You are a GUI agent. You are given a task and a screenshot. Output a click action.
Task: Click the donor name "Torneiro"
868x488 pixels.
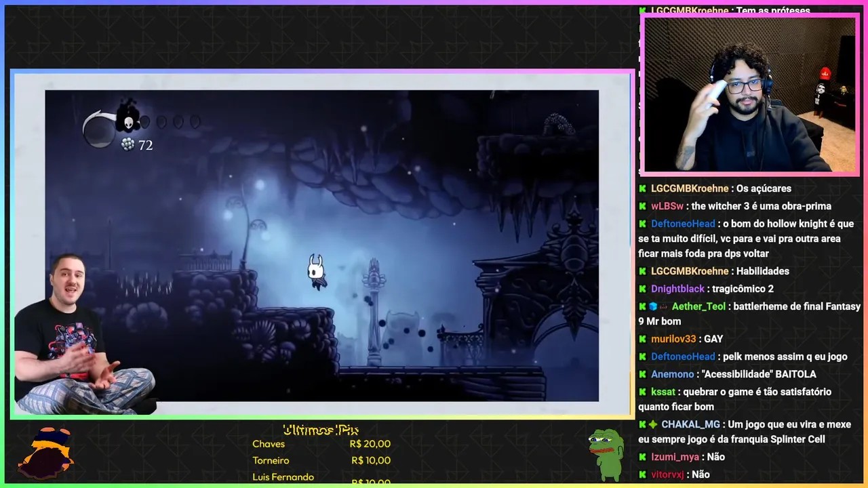point(271,460)
